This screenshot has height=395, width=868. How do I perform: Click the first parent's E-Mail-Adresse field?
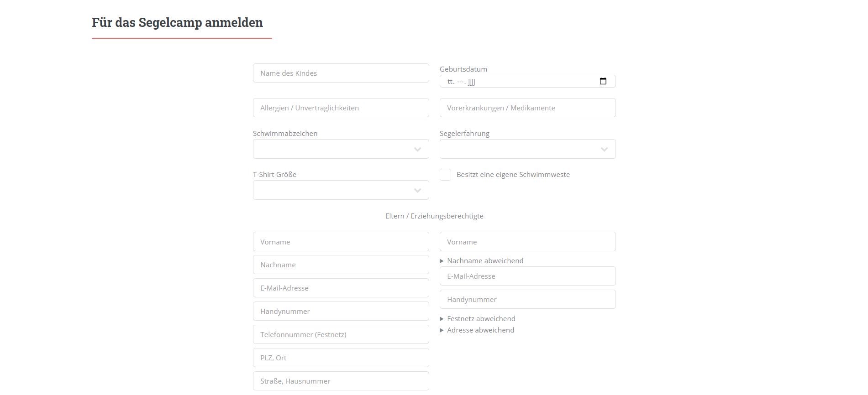pyautogui.click(x=341, y=288)
